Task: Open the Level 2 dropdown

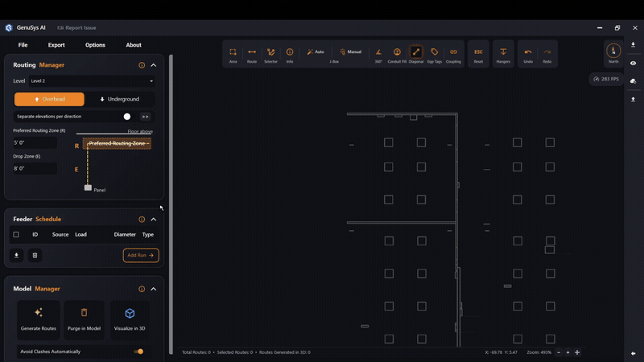Action: (92, 81)
